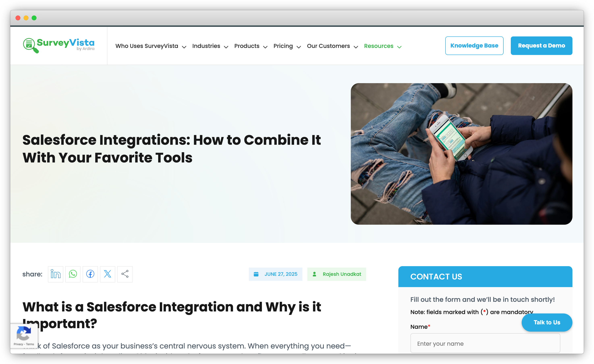Select the Pricing menu item

pos(283,46)
